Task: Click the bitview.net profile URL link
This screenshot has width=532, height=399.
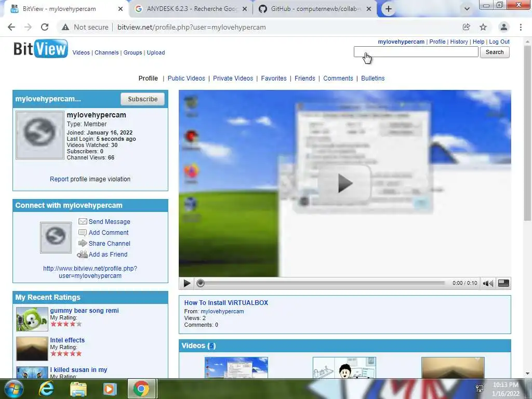Action: [x=90, y=272]
